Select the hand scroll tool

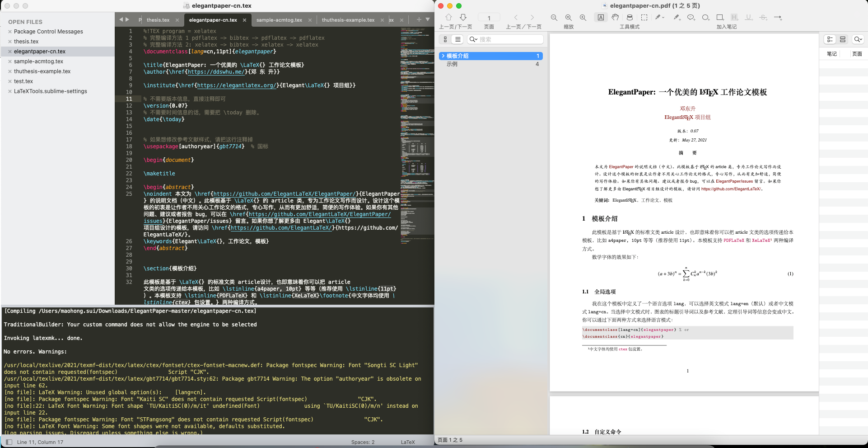click(615, 18)
